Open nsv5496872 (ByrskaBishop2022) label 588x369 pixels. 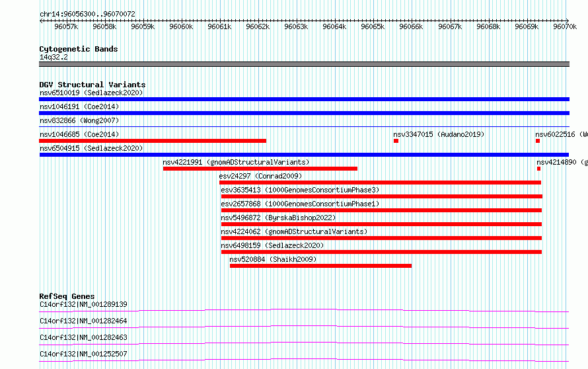pyautogui.click(x=278, y=218)
